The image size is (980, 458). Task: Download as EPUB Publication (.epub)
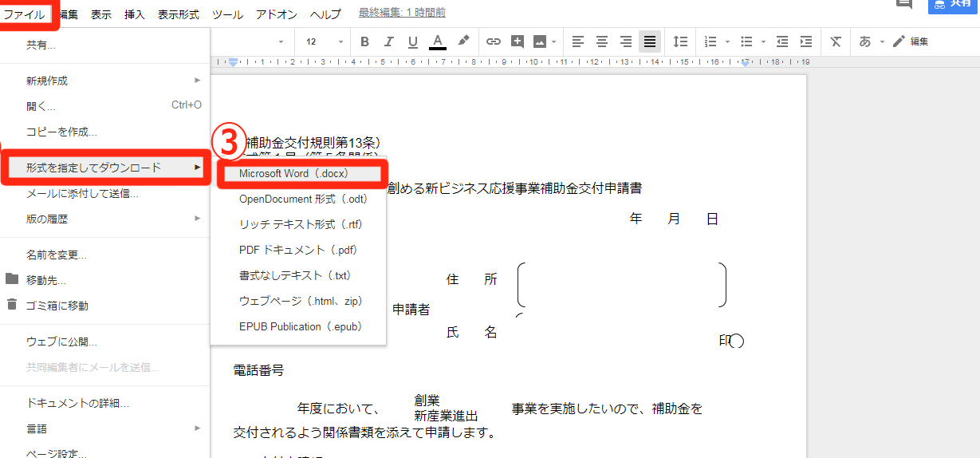click(298, 326)
